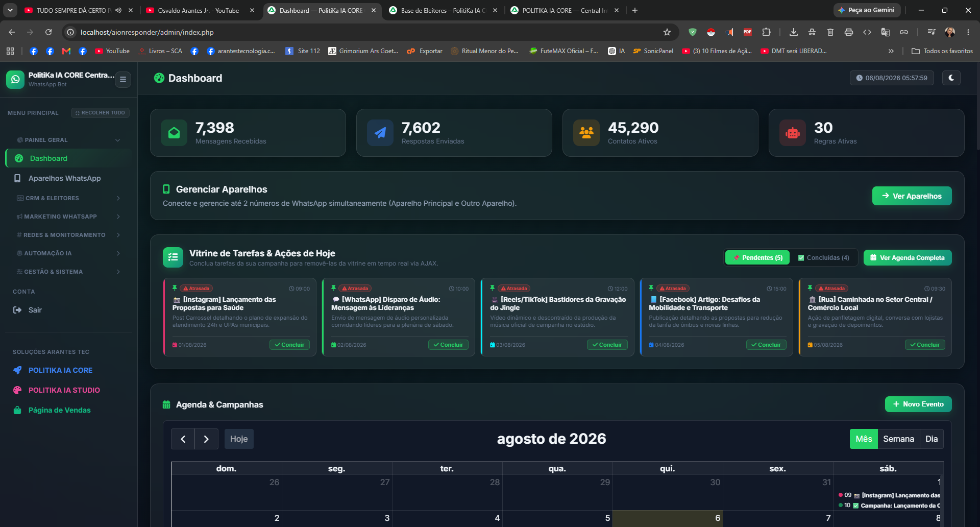Click the browser address bar URL
Viewport: 980px width, 527px height.
click(x=147, y=32)
